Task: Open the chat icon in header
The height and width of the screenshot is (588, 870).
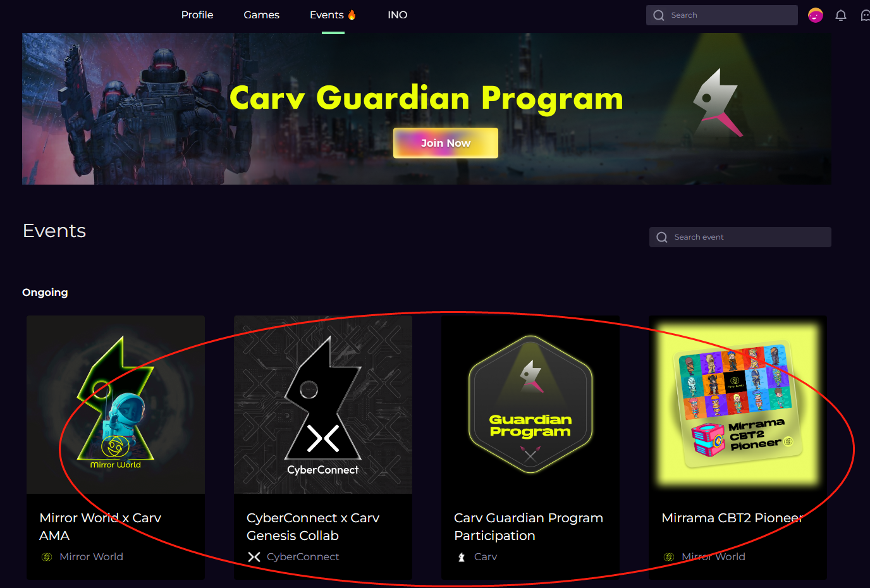Action: pyautogui.click(x=866, y=15)
